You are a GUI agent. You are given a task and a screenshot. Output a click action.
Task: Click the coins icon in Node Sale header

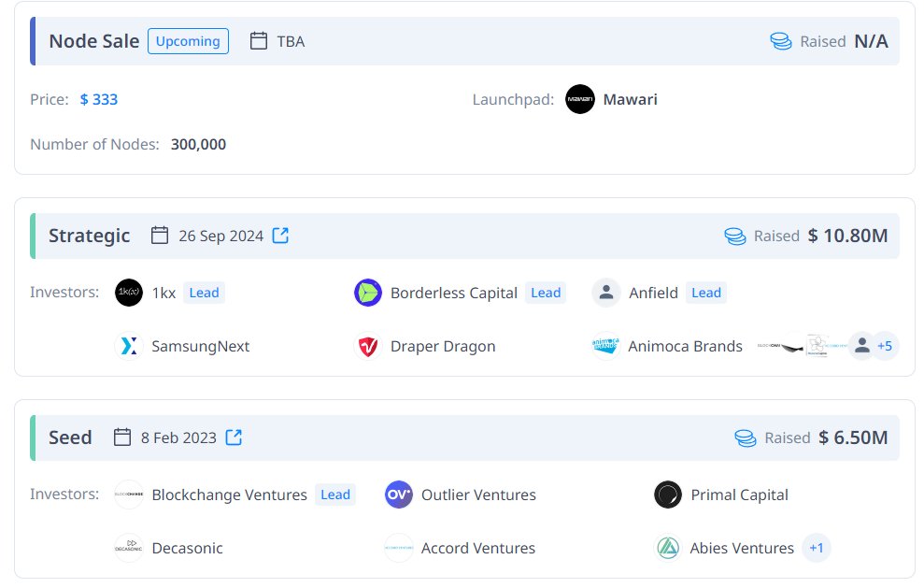(781, 41)
